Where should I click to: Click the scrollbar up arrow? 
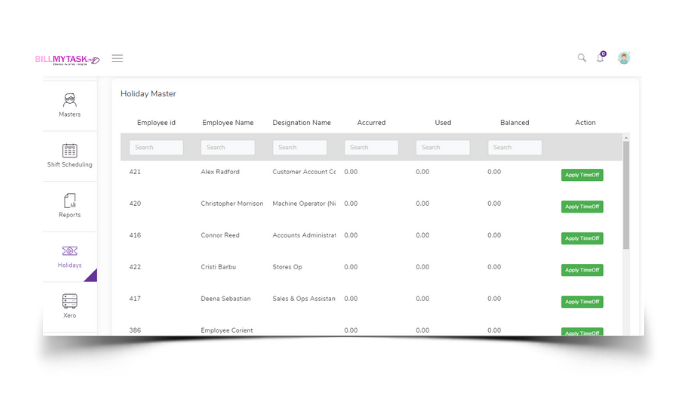coord(626,138)
